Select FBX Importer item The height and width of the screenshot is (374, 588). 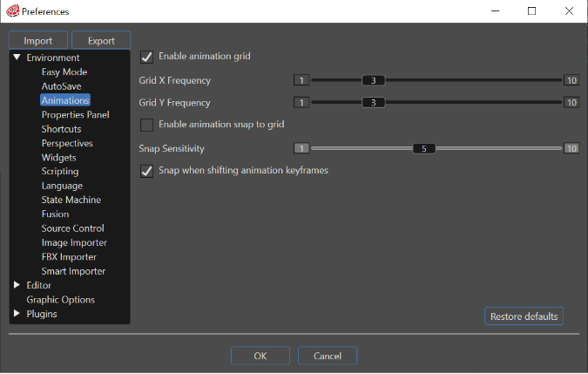69,257
